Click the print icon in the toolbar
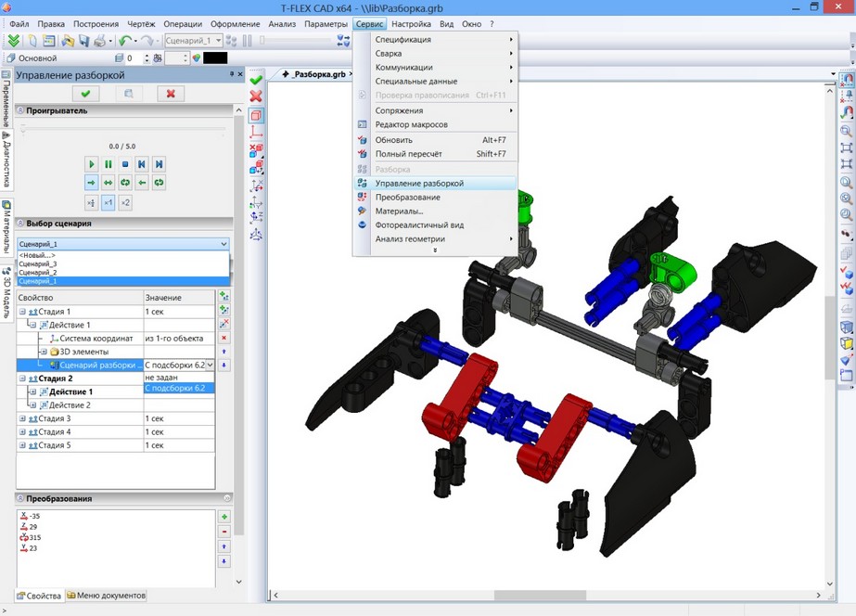Image resolution: width=856 pixels, height=616 pixels. point(99,41)
